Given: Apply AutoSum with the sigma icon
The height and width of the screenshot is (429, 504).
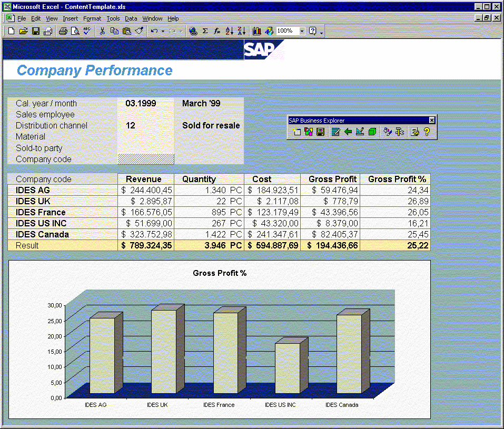Looking at the screenshot, I should 205,31.
